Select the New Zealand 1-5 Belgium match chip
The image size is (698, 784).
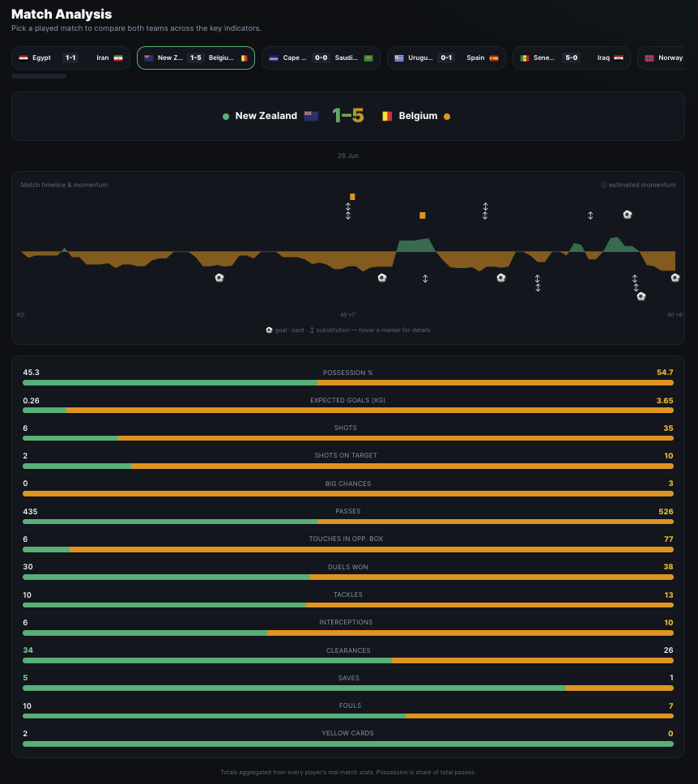[x=196, y=58]
